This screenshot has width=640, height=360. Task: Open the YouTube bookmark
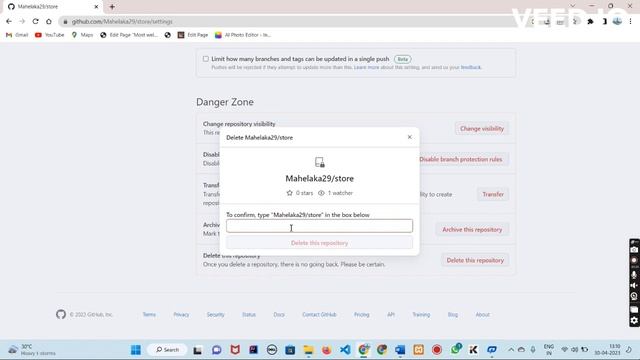click(50, 35)
